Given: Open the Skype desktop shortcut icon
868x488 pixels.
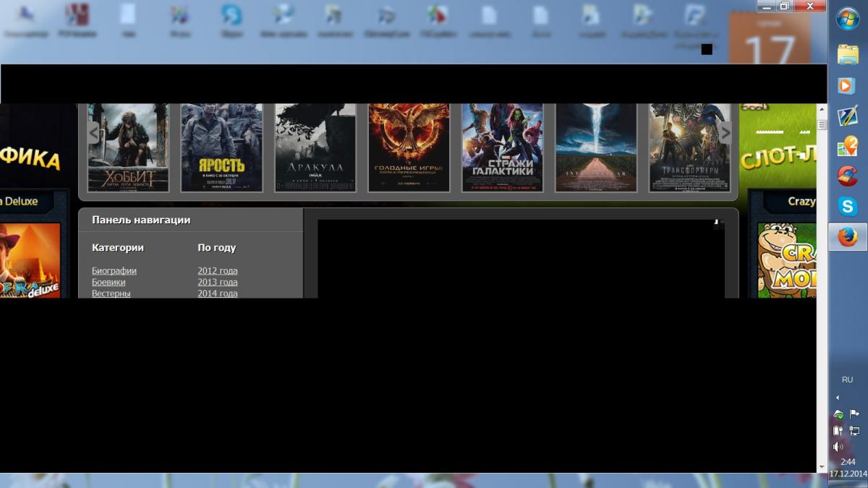Looking at the screenshot, I should coord(231,20).
